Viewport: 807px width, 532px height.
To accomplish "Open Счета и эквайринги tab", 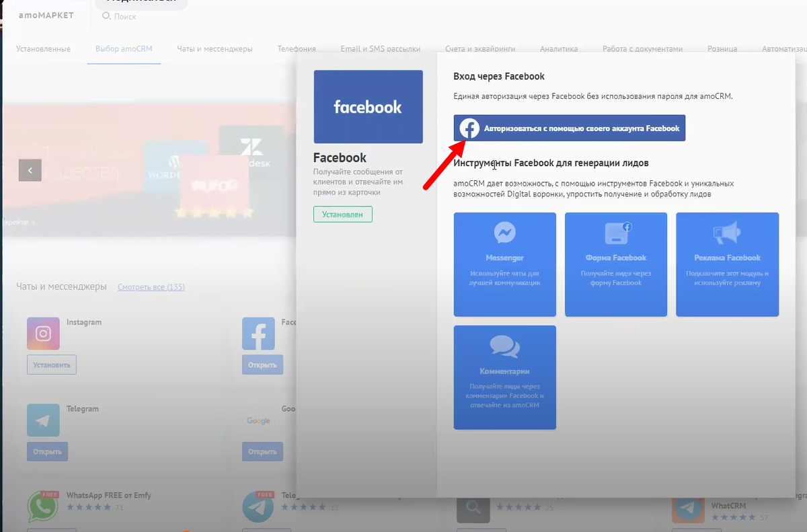I will (480, 48).
